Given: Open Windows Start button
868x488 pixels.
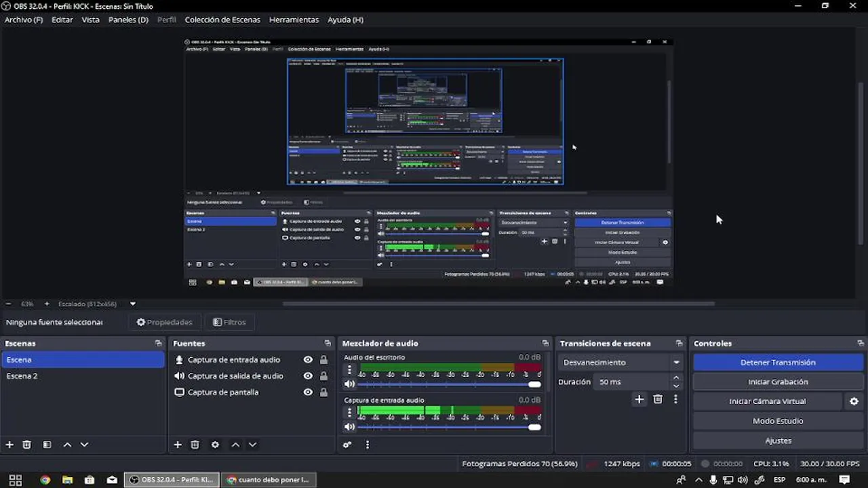Looking at the screenshot, I should pyautogui.click(x=15, y=480).
